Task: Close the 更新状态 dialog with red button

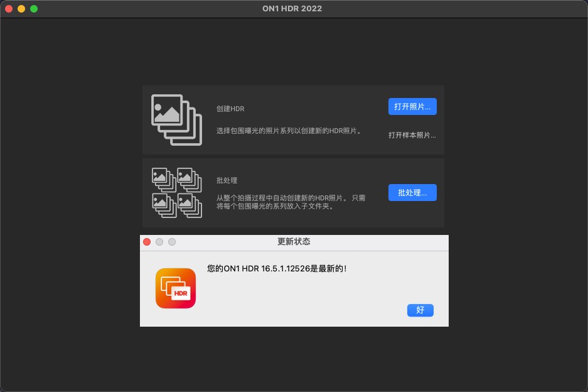Action: coord(147,242)
